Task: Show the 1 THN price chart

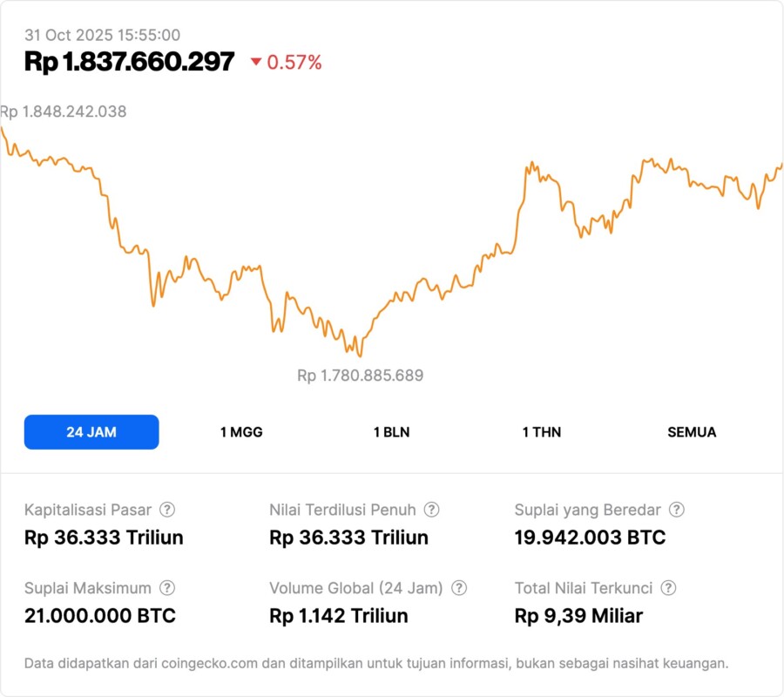Action: point(542,432)
